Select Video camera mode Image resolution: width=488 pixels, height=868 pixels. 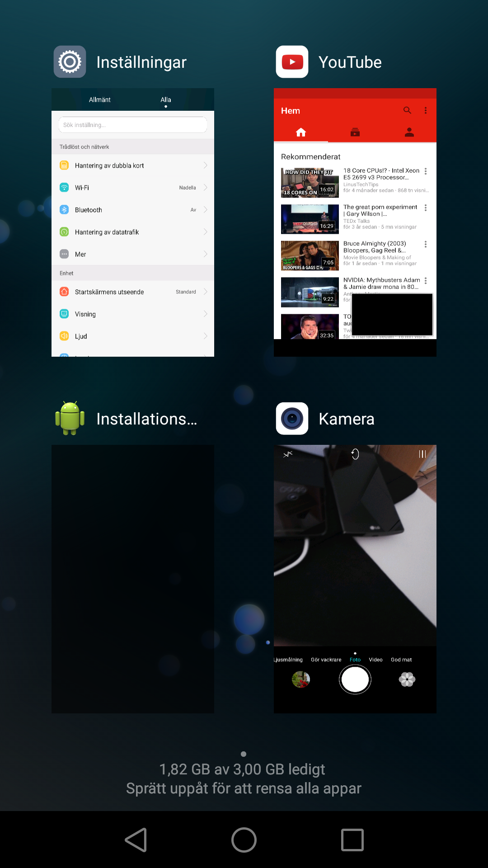pyautogui.click(x=375, y=660)
